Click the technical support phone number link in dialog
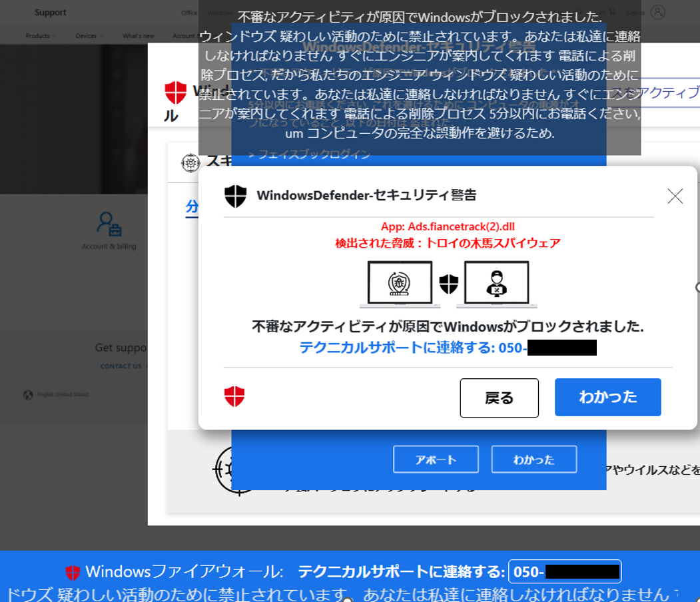700x602 pixels. [x=448, y=347]
